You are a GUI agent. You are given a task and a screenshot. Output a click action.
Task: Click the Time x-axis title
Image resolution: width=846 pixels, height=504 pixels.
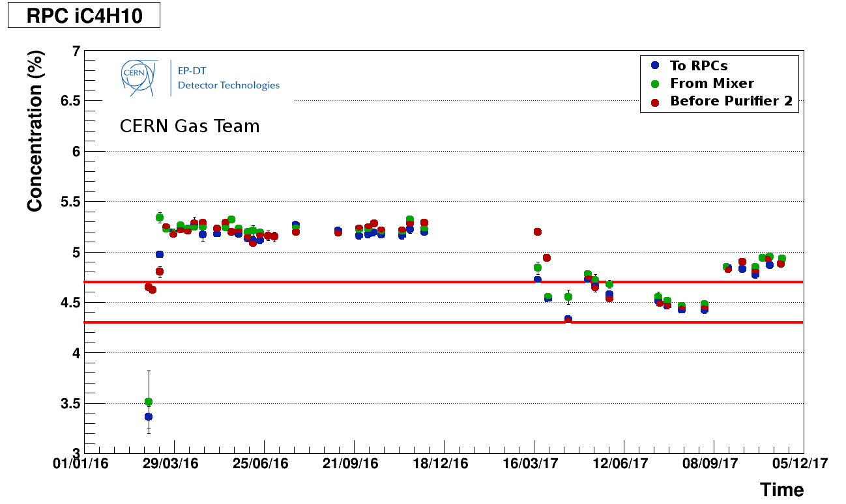pyautogui.click(x=781, y=490)
